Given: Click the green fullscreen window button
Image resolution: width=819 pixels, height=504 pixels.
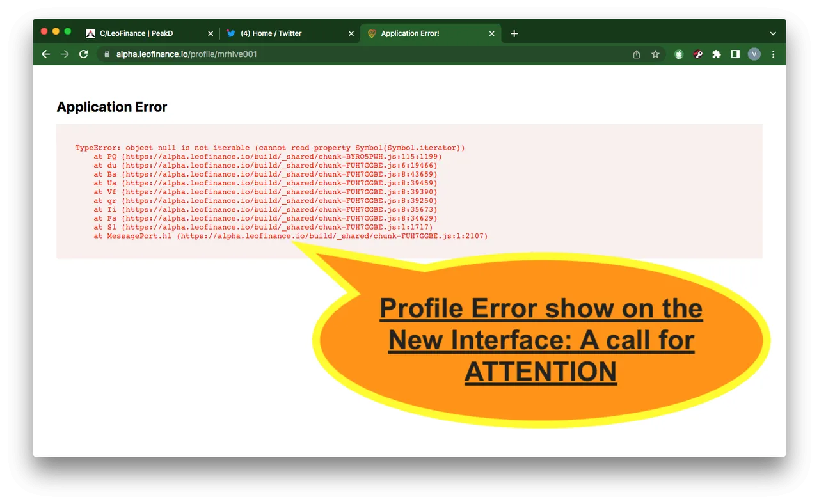Looking at the screenshot, I should [x=68, y=31].
